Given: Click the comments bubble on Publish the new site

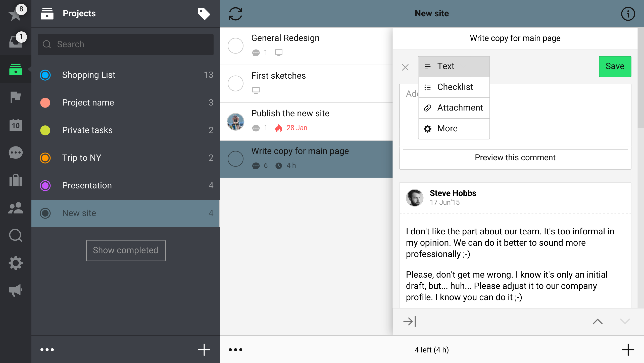Looking at the screenshot, I should click(x=256, y=128).
